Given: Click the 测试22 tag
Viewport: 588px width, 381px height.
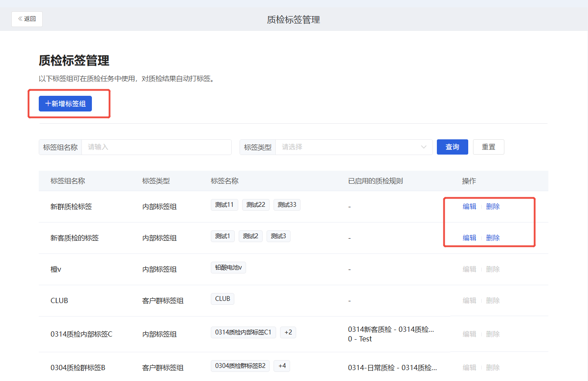Looking at the screenshot, I should coord(256,205).
